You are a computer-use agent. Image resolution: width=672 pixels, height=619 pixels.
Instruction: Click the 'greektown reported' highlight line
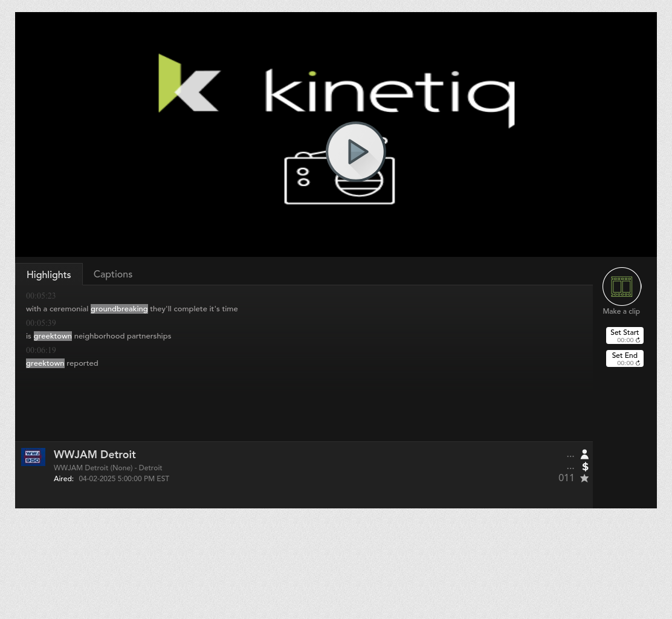[62, 363]
